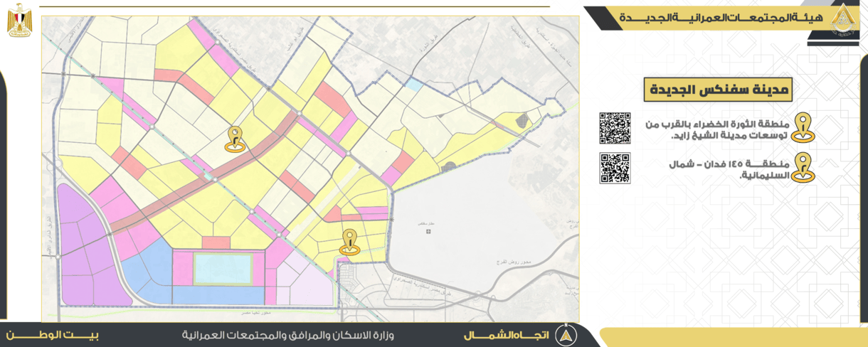The height and width of the screenshot is (347, 868).
Task: Select legend pin icon number ٢
Action: click(803, 168)
